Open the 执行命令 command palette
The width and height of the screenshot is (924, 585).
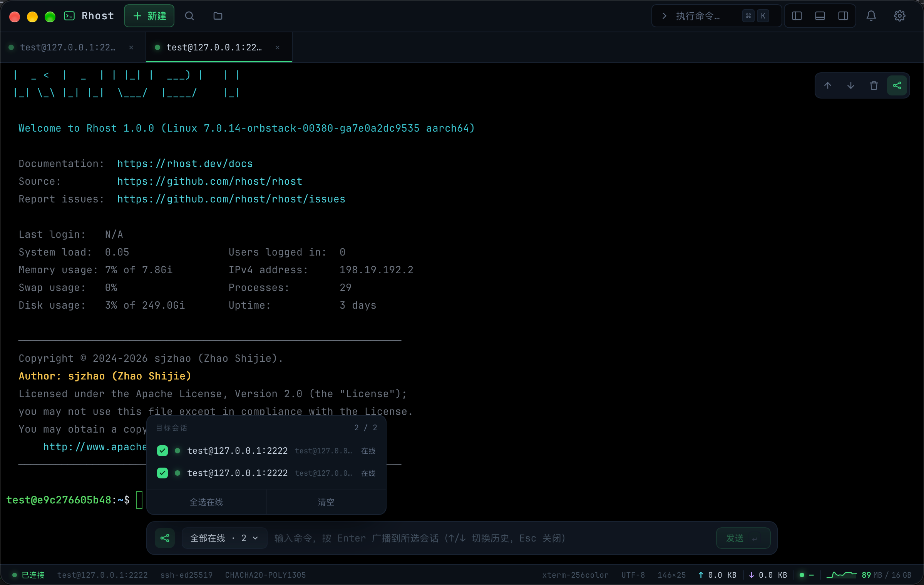tap(716, 16)
